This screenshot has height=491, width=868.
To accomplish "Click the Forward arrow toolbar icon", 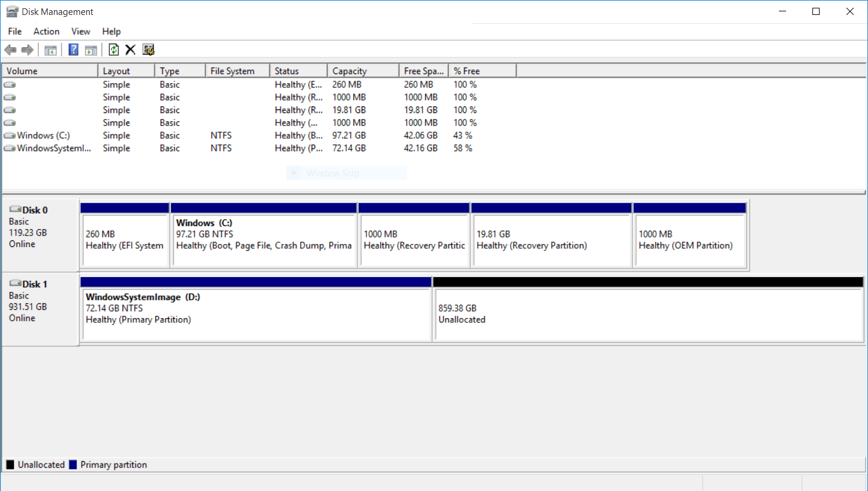I will [27, 50].
